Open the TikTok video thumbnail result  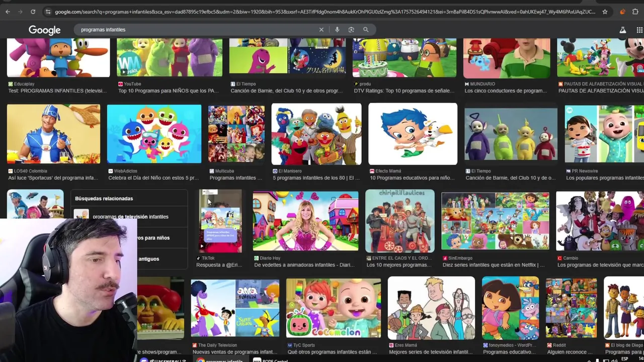point(220,221)
